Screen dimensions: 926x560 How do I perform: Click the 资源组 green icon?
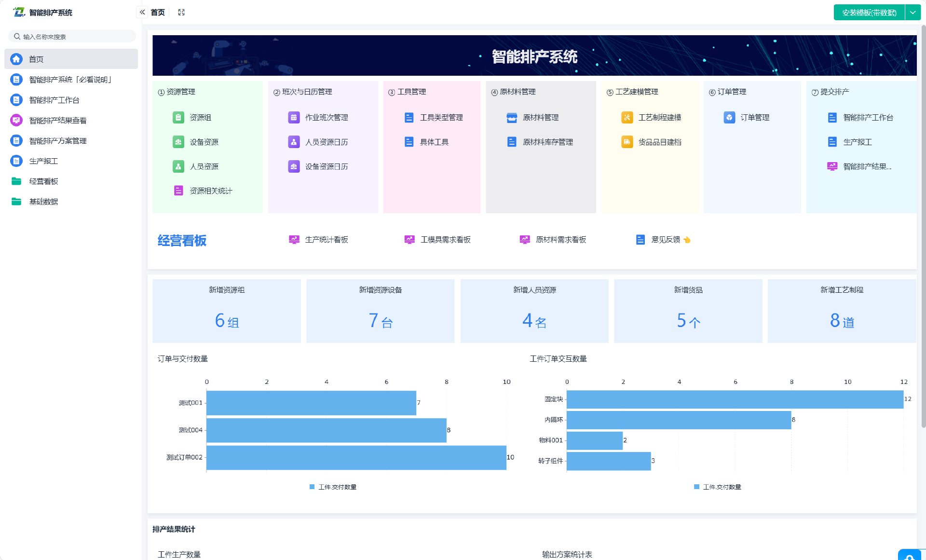178,117
